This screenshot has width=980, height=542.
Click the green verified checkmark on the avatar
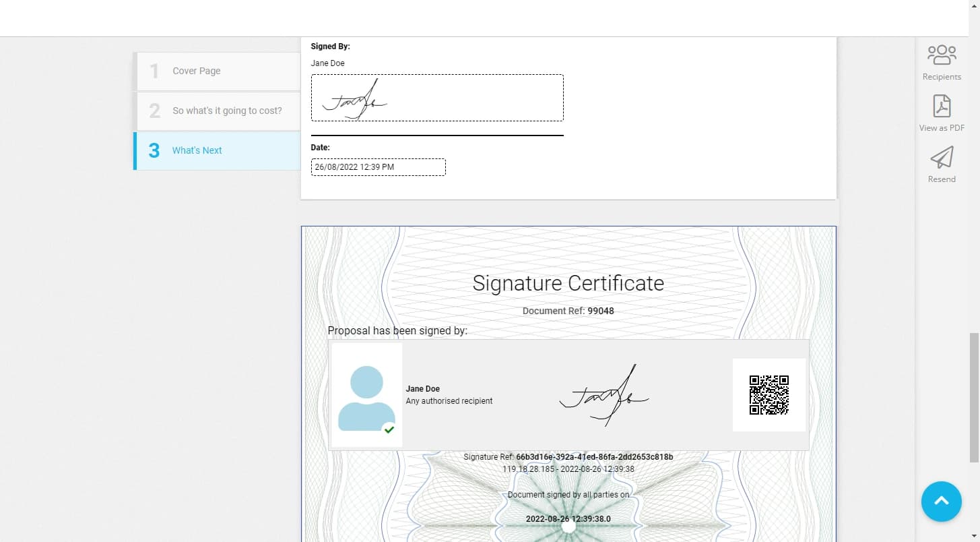[389, 429]
